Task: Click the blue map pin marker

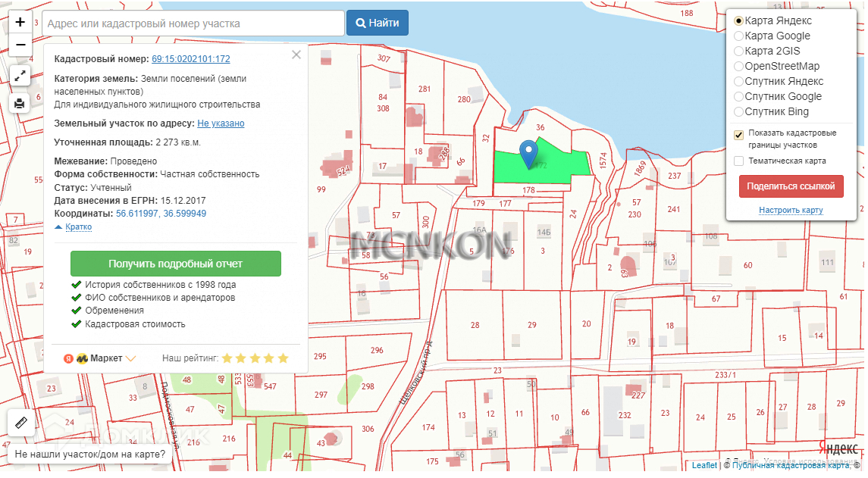Action: [528, 153]
